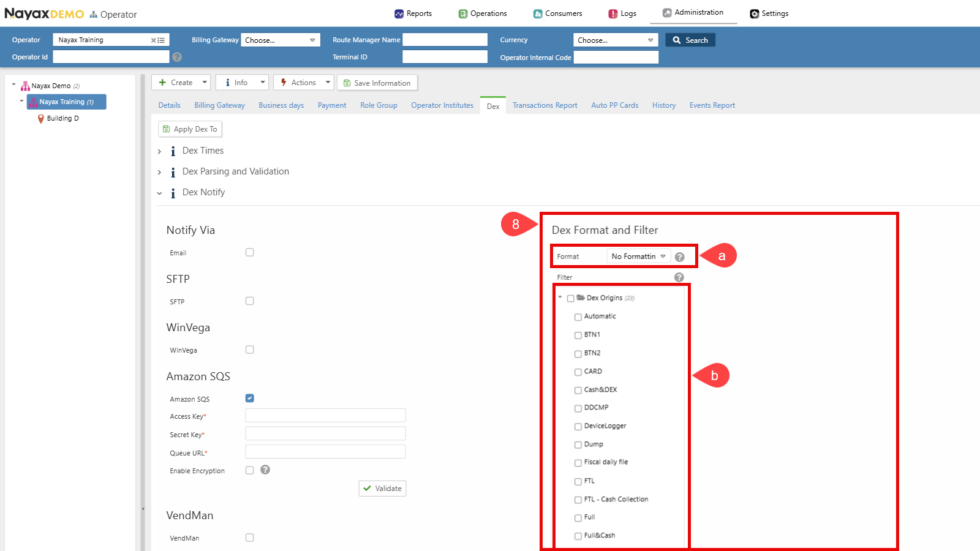Collapse the Dex Notify section
980x551 pixels.
tap(159, 193)
